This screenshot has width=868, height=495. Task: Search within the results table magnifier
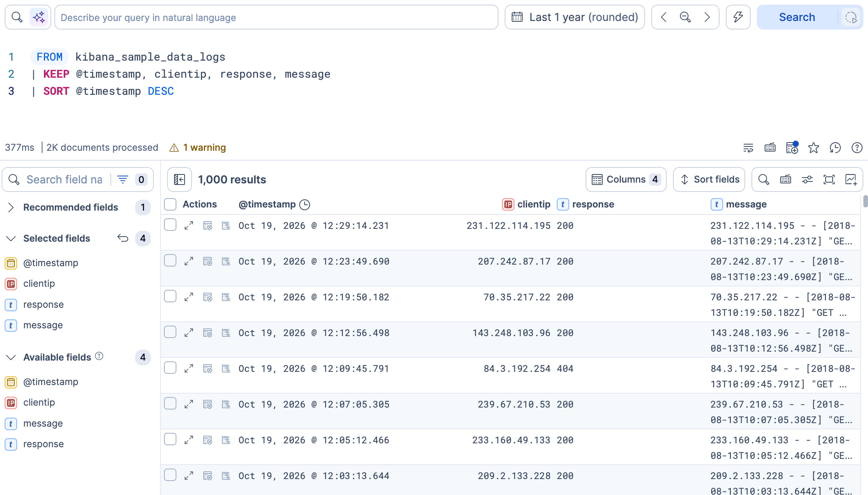click(764, 180)
